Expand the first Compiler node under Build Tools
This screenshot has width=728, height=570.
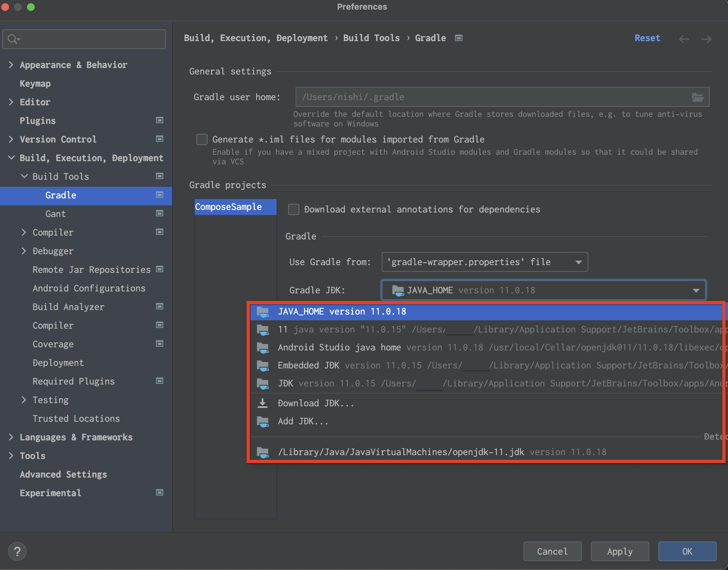(x=24, y=232)
